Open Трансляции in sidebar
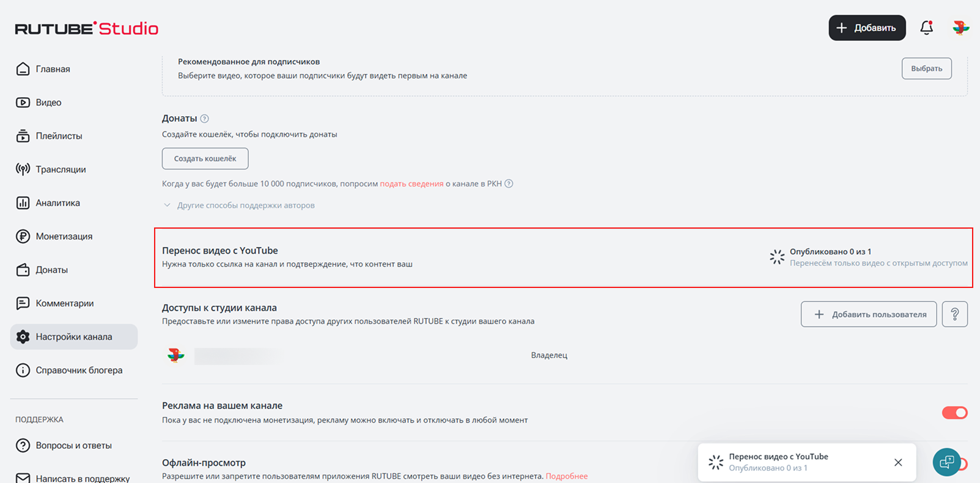Viewport: 980px width, 483px height. (61, 169)
